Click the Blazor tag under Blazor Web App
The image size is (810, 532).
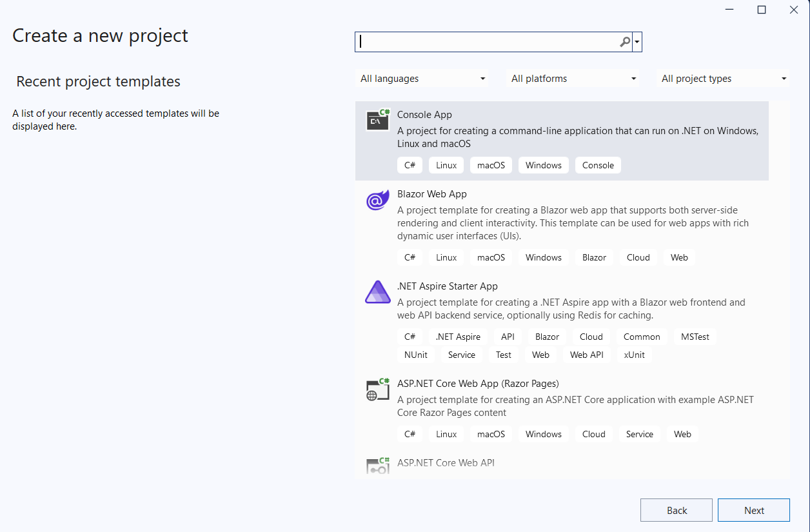click(x=593, y=257)
